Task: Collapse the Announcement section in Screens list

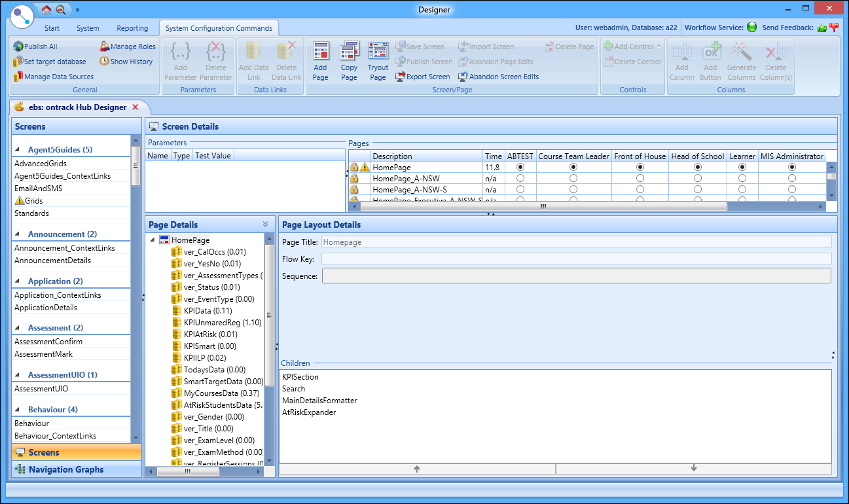Action: [18, 234]
